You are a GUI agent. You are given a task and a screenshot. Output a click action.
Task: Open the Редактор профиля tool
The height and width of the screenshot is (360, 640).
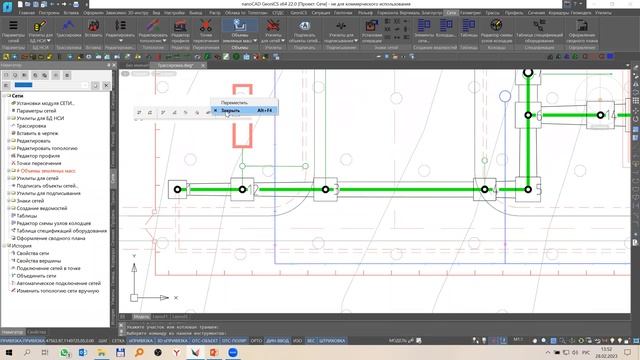pos(180,31)
